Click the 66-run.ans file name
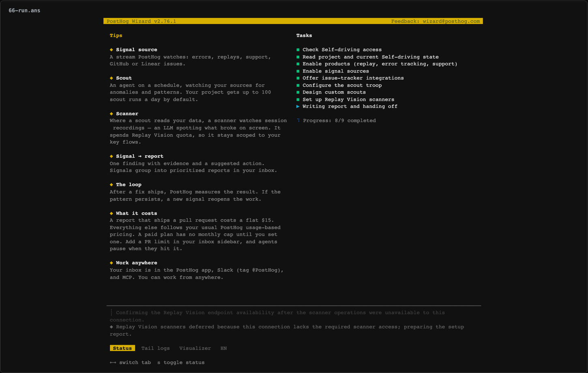The image size is (588, 373). 24,11
